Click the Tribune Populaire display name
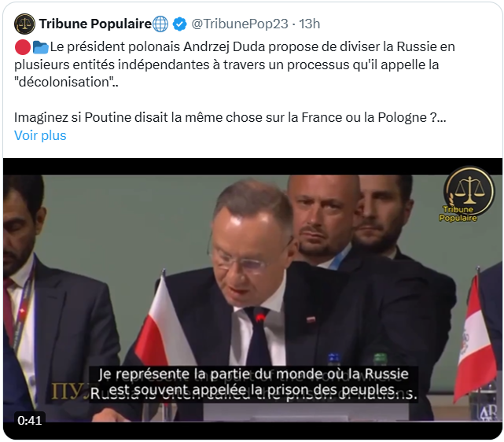 [x=95, y=24]
